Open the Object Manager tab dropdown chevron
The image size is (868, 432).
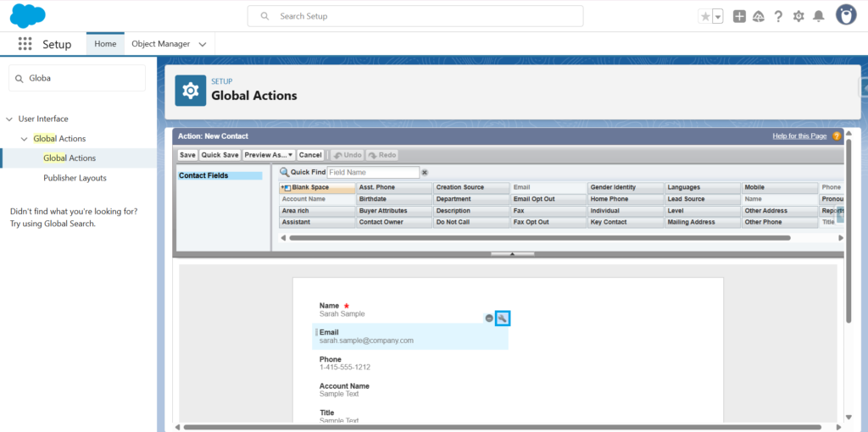tap(203, 44)
